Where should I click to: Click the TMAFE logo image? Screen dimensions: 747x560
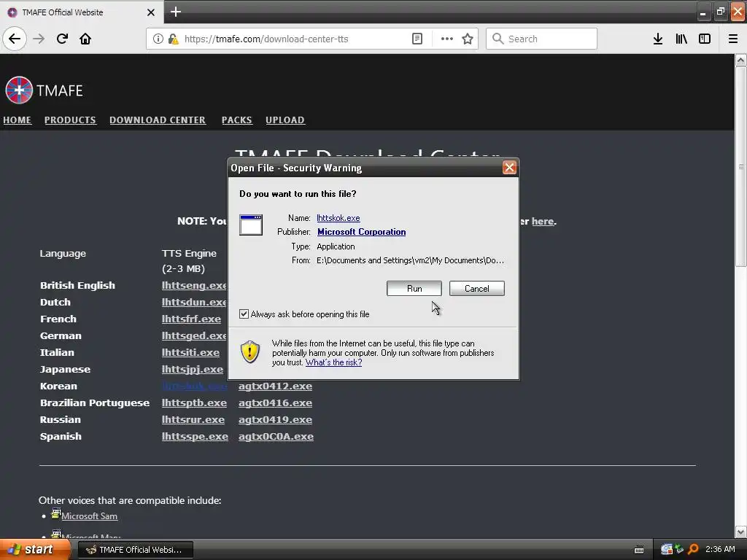click(19, 90)
